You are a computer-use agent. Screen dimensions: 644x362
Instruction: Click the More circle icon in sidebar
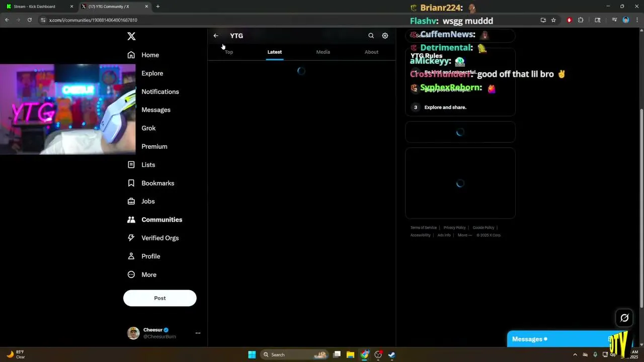131,275
